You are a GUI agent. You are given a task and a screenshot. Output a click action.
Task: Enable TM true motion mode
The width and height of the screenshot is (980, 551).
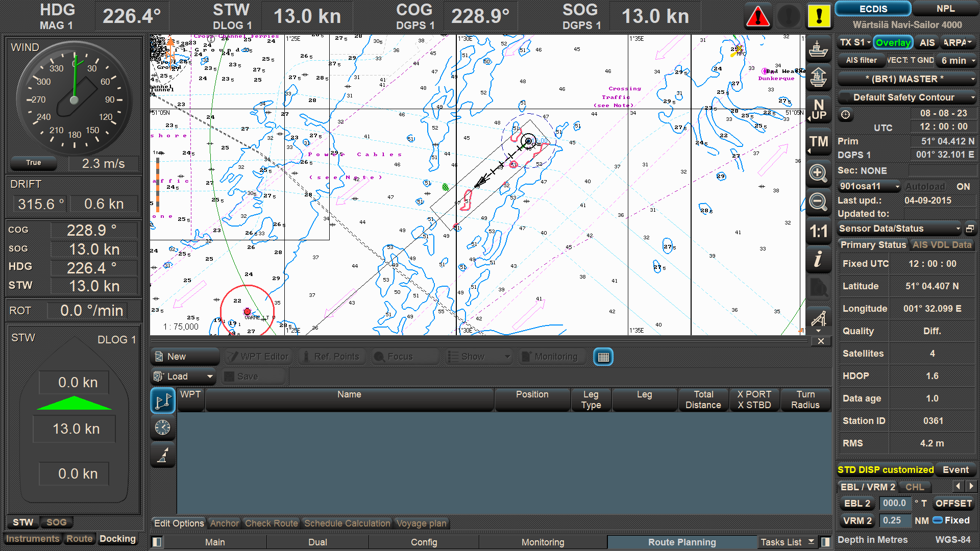pos(819,143)
